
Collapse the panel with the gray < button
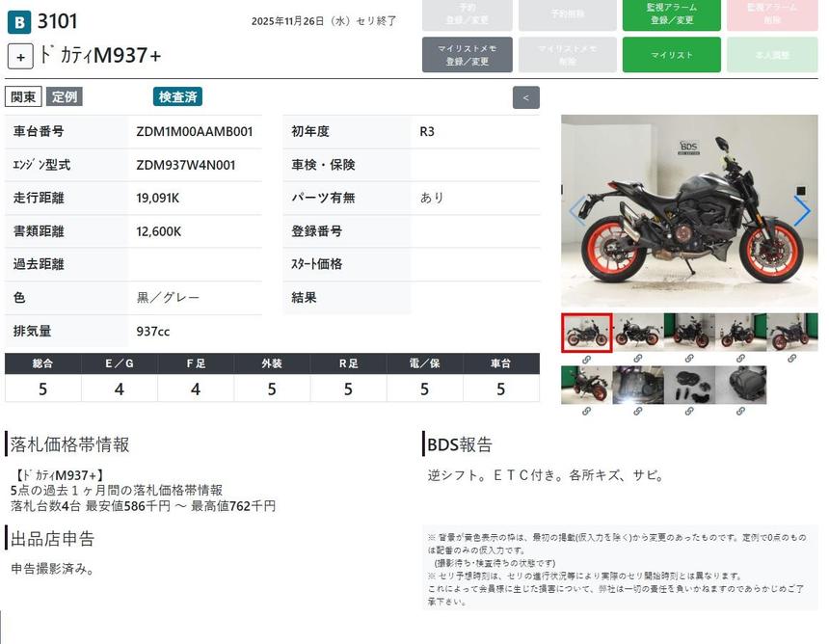525,97
